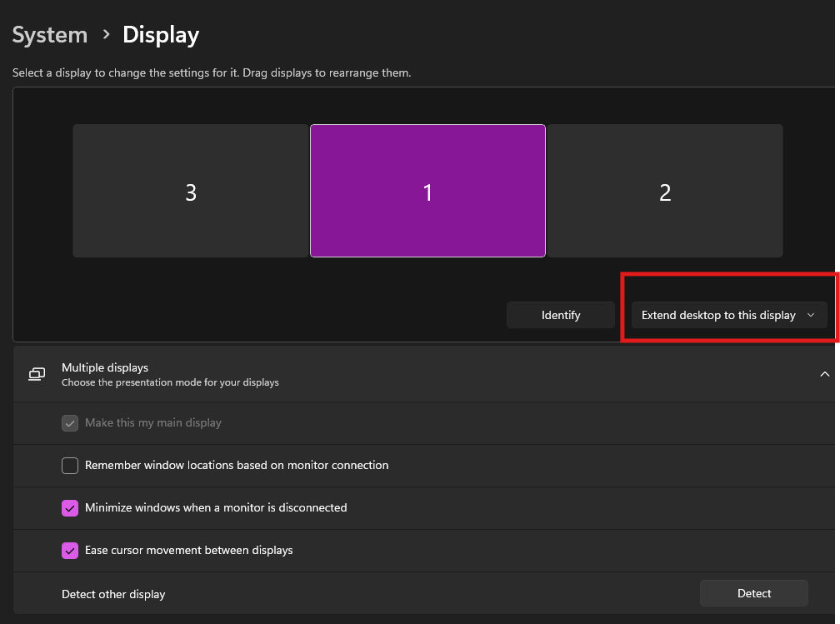Toggle Make this my main display checkbox

coord(70,423)
